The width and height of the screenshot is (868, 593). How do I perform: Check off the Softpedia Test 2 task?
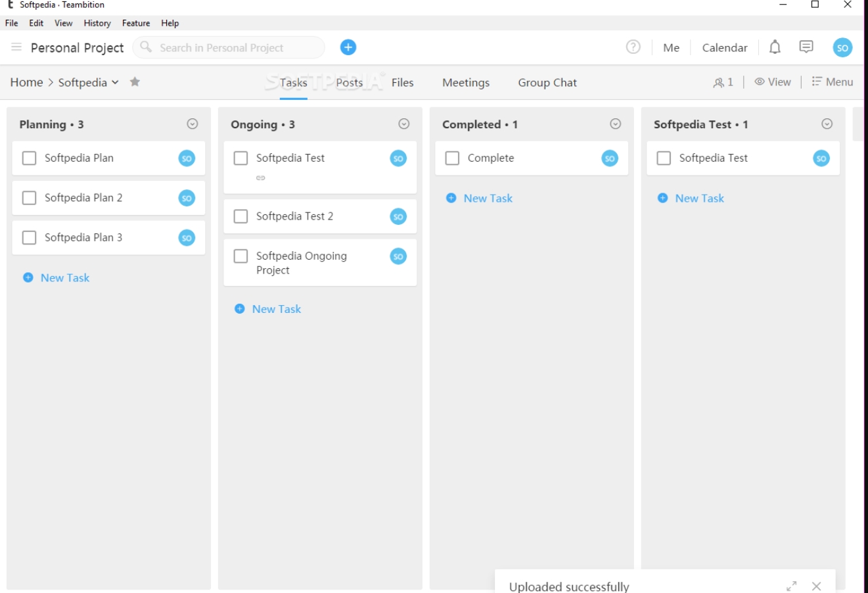[x=241, y=216]
